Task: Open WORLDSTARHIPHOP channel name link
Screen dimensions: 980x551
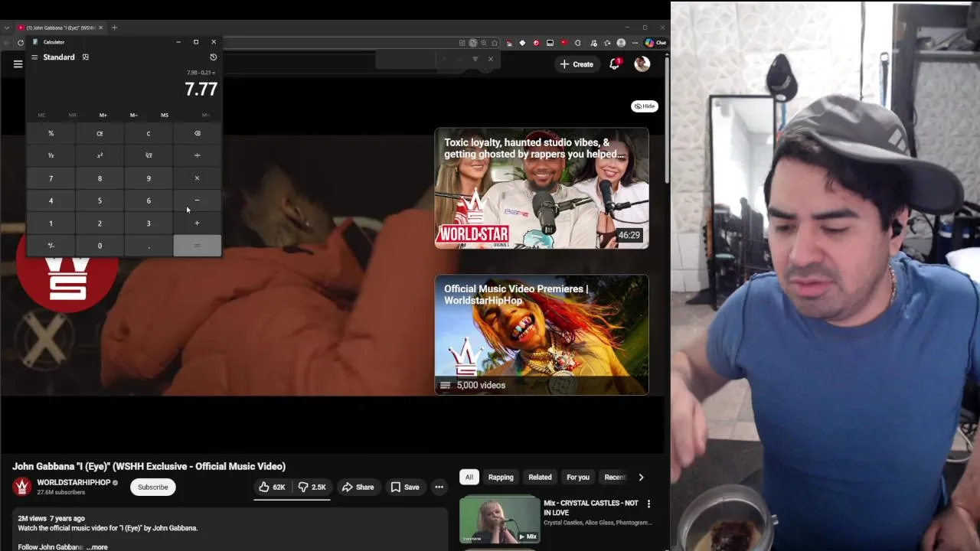Action: tap(73, 483)
